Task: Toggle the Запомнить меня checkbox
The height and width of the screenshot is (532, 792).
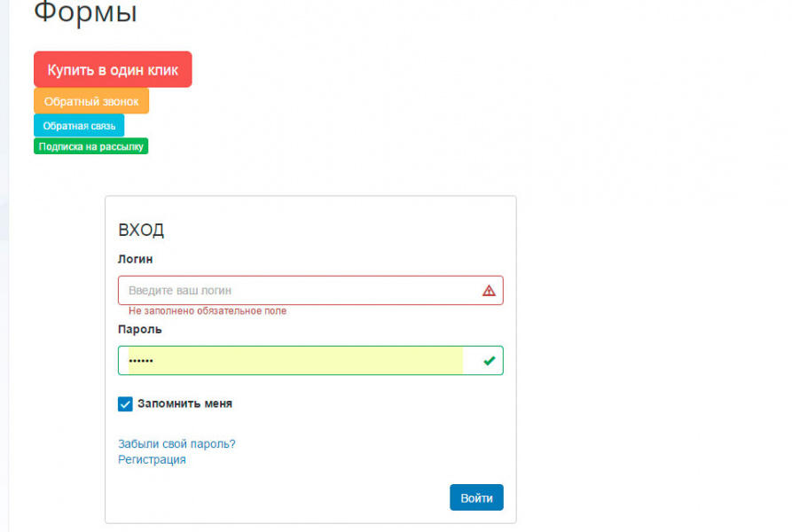Action: pyautogui.click(x=125, y=404)
